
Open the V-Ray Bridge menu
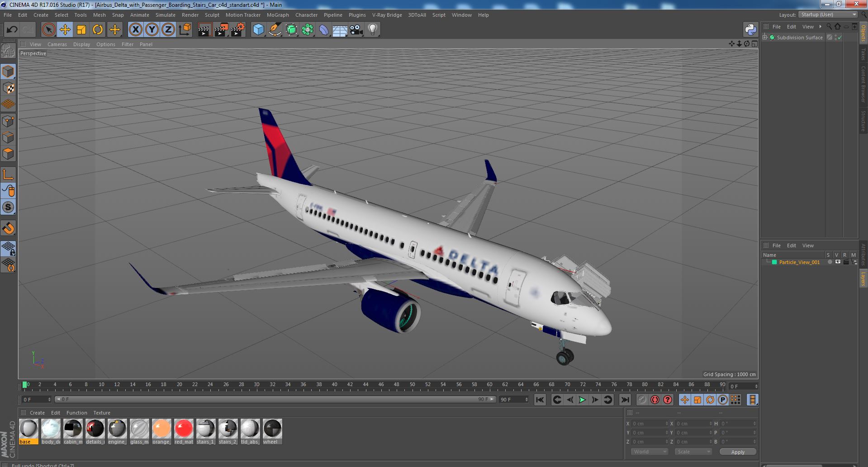[387, 15]
